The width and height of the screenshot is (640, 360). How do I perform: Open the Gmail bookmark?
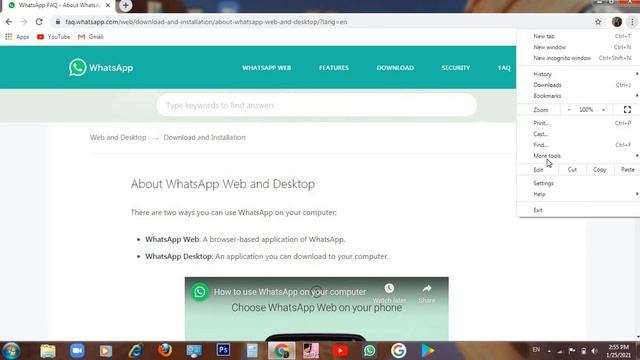tap(91, 37)
